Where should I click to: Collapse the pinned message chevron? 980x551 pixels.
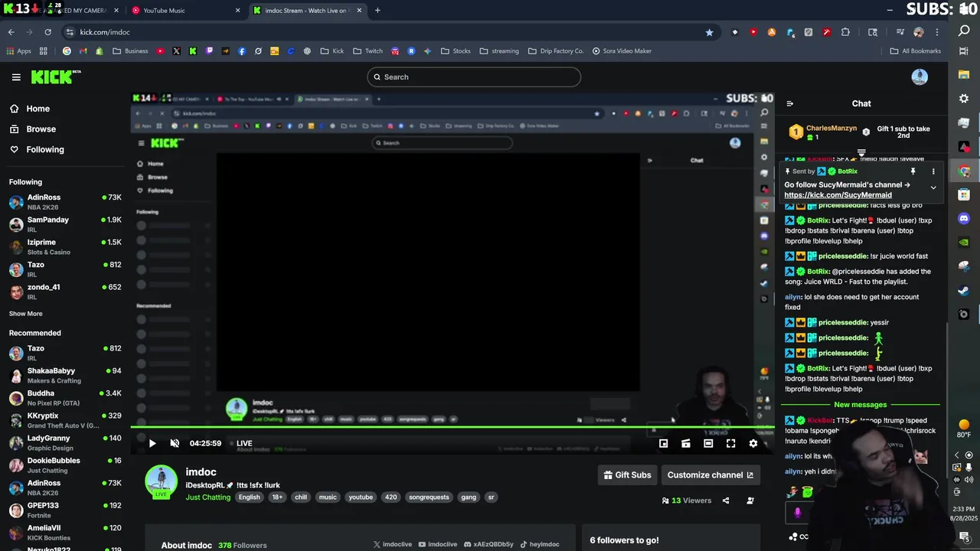coord(933,187)
